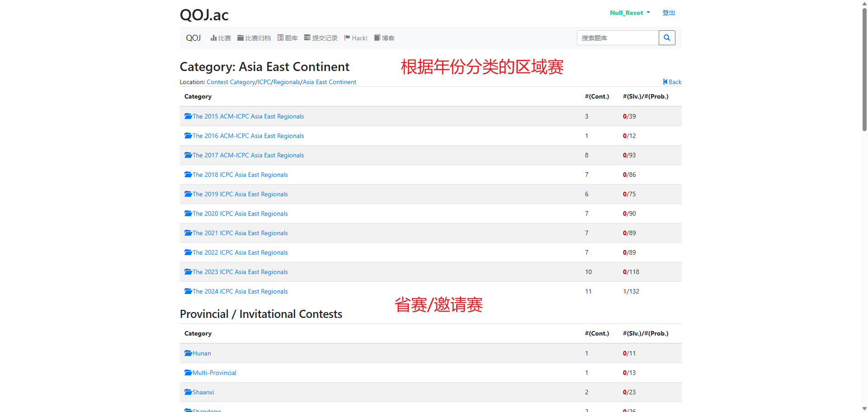View 提交记录 submission records icon

(x=308, y=38)
